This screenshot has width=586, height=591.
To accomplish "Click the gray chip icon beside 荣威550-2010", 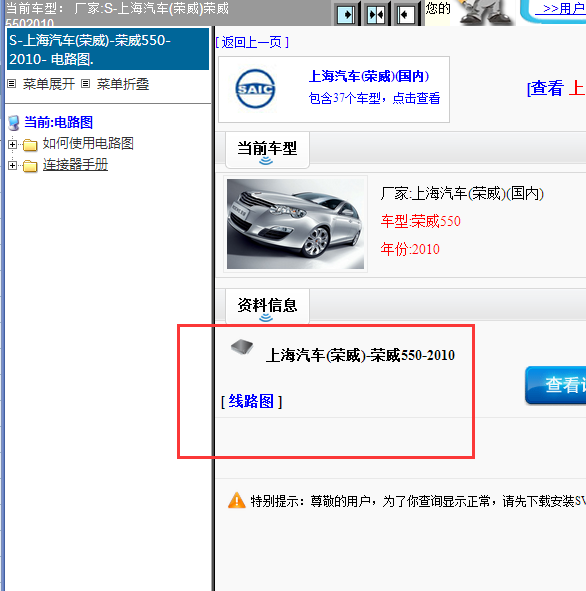I will pos(242,347).
